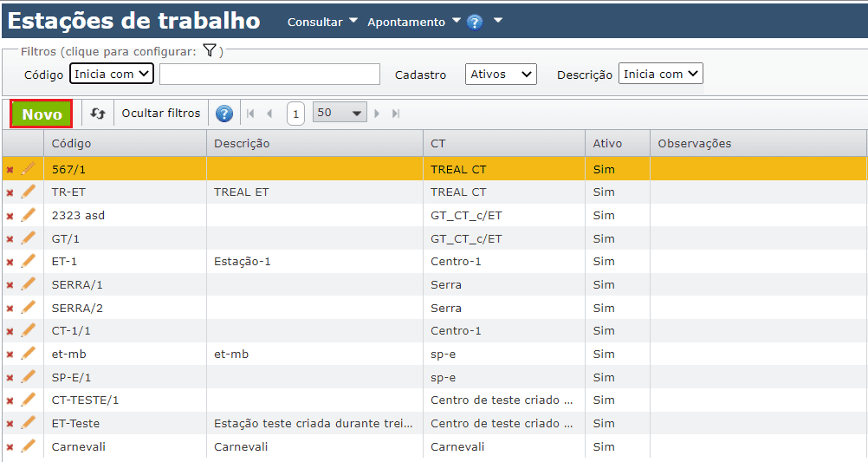This screenshot has height=462, width=868.
Task: Open the Apontamento menu
Action: [x=413, y=23]
